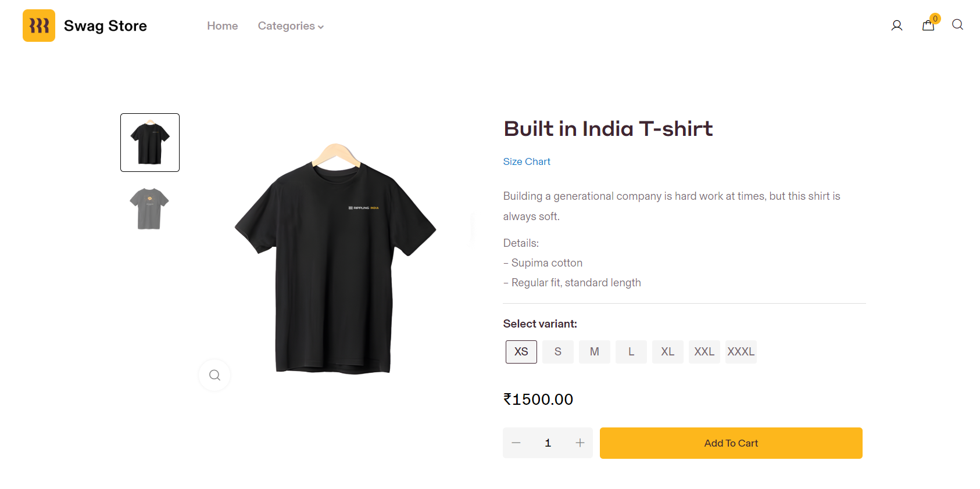Click the search magnifier in header
980x489 pixels.
click(957, 25)
